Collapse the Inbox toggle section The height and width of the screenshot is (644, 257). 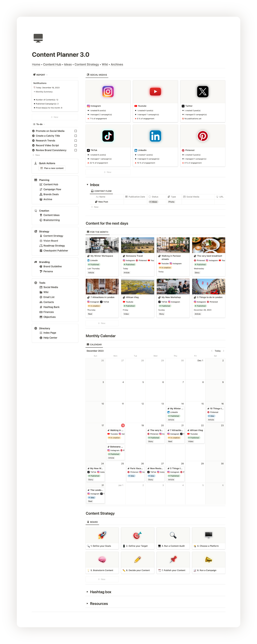tap(87, 185)
